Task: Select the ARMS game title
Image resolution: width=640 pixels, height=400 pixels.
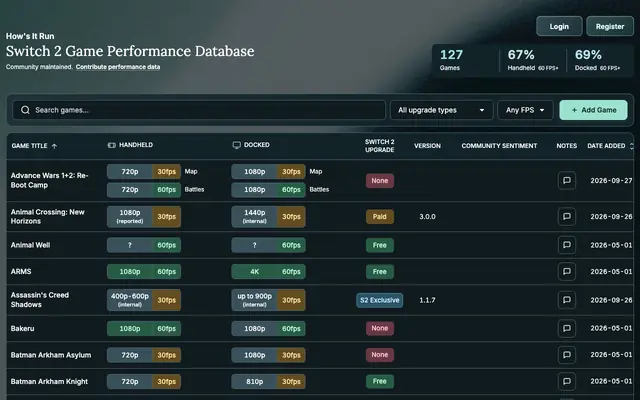Action: (x=21, y=271)
